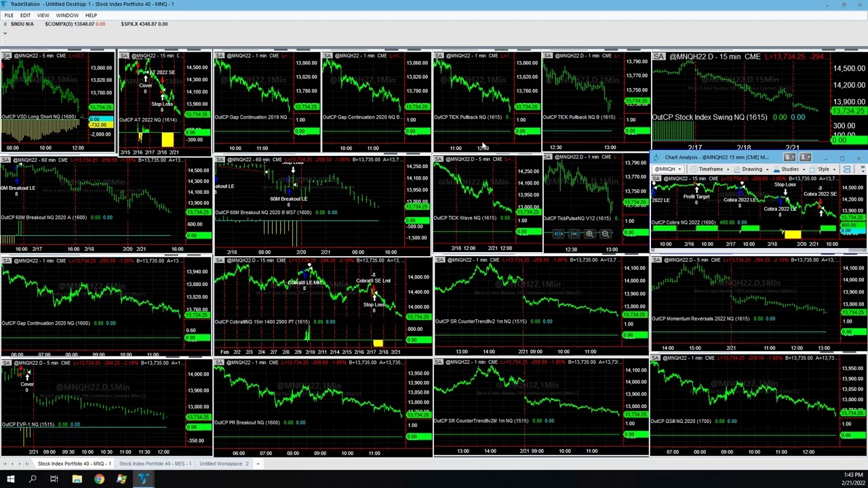The height and width of the screenshot is (488, 868).
Task: Open the EDIT menu
Action: tap(25, 15)
